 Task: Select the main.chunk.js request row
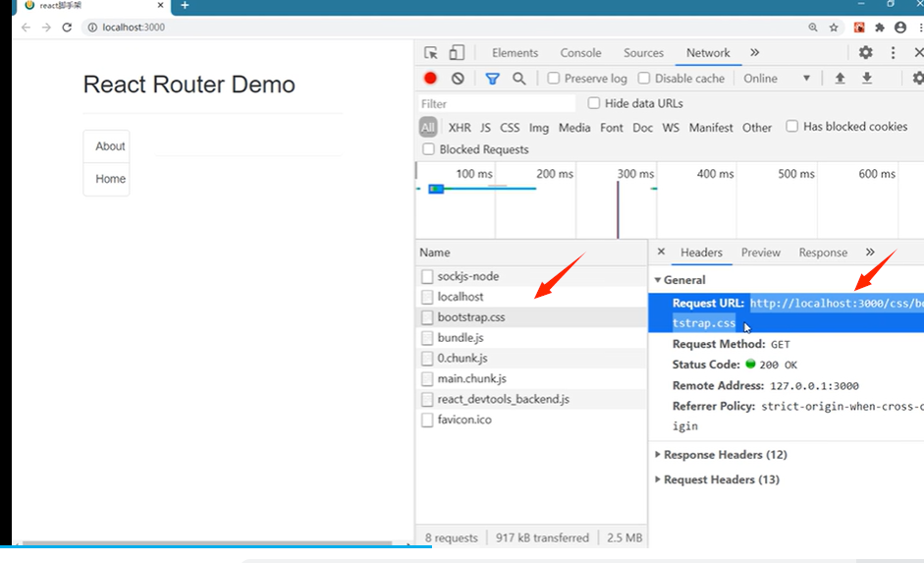click(x=531, y=378)
